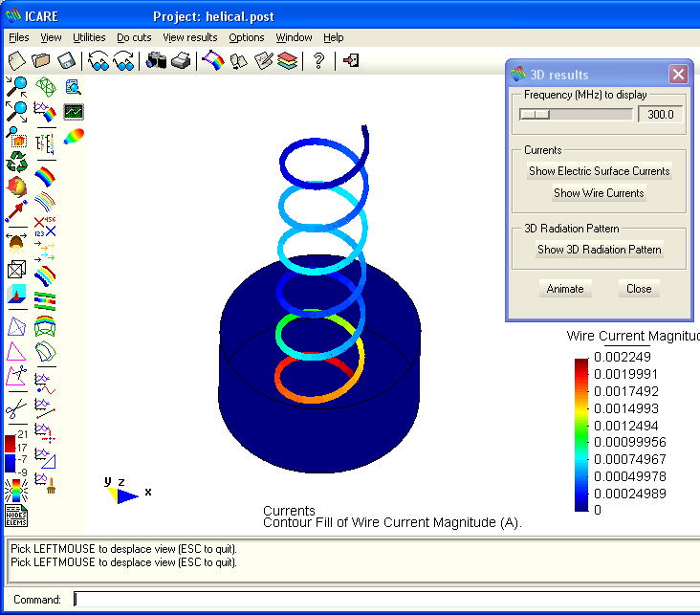The image size is (700, 615).
Task: Click the frequency slider thumb
Action: coord(535,115)
